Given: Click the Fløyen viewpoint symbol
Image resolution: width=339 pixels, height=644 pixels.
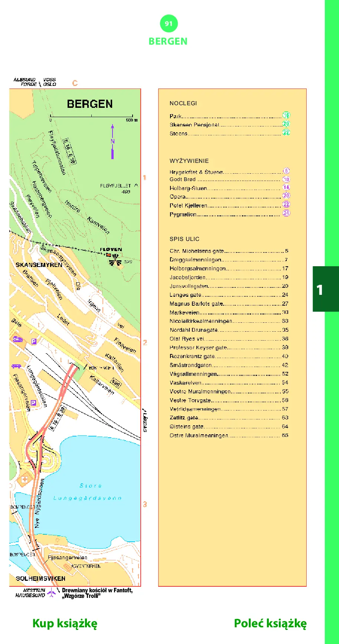Looking at the screenshot, I should (x=115, y=260).
